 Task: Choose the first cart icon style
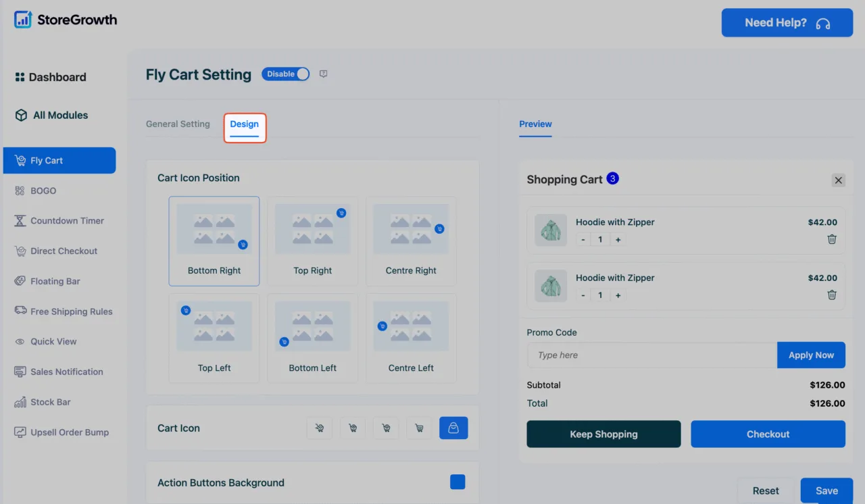(x=320, y=428)
